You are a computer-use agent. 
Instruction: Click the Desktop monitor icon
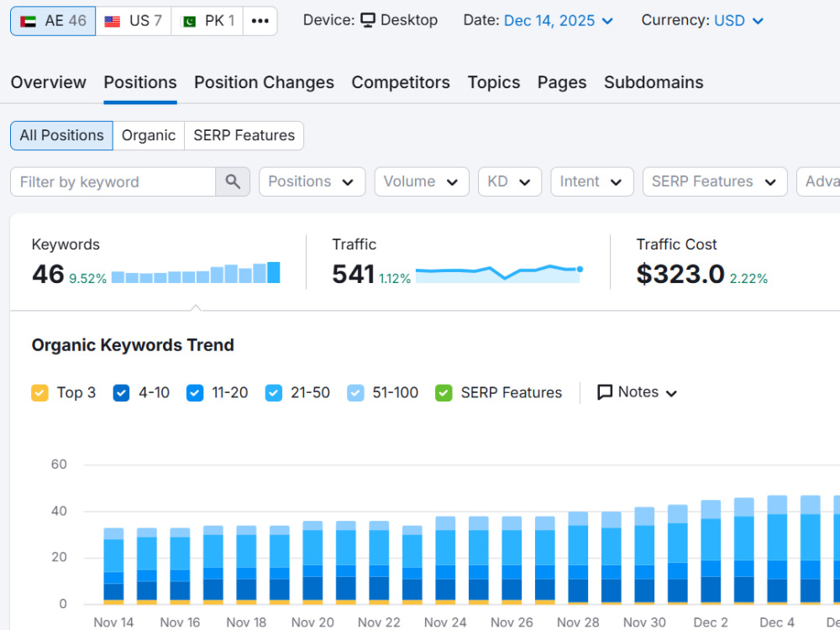(x=368, y=20)
